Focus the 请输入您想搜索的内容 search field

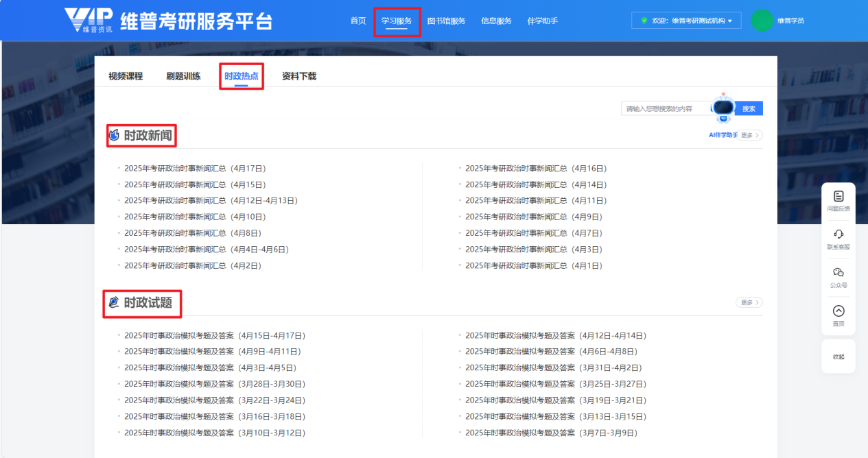(x=666, y=108)
